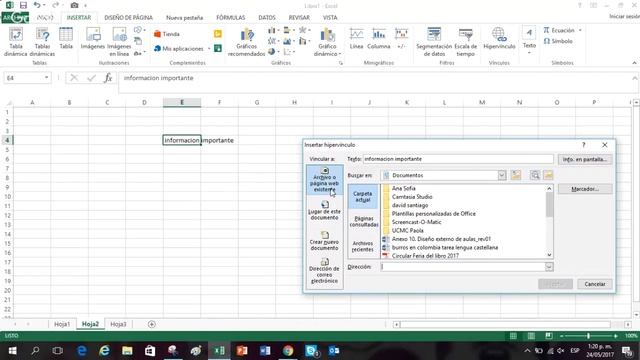Click Iniciar sesión link
The image size is (640, 360).
click(x=624, y=16)
